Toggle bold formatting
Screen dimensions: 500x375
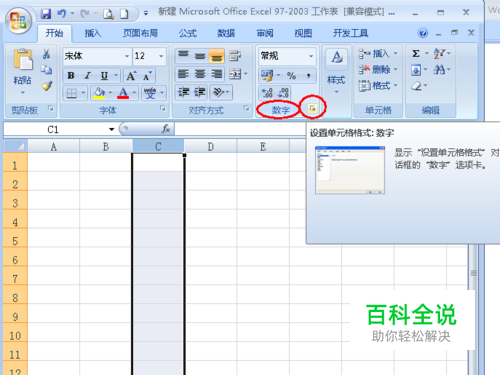71,76
